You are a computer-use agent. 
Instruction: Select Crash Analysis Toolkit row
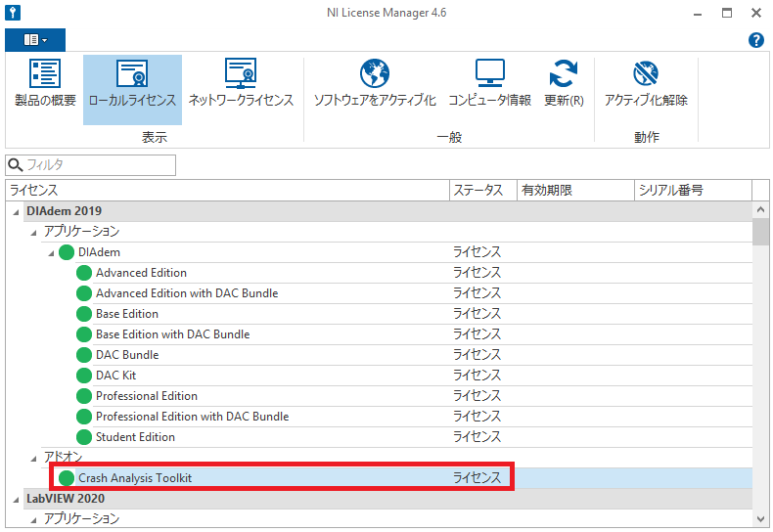[x=403, y=478]
